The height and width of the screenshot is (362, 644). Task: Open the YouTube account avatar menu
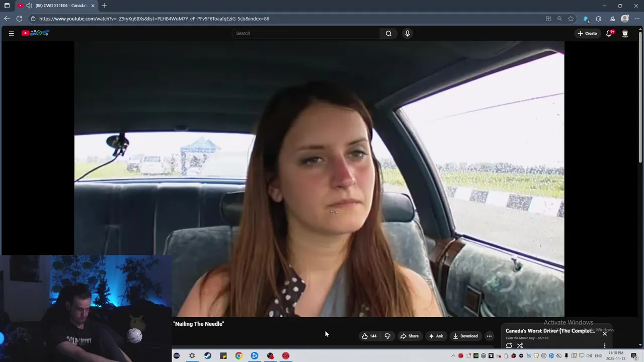(x=625, y=33)
